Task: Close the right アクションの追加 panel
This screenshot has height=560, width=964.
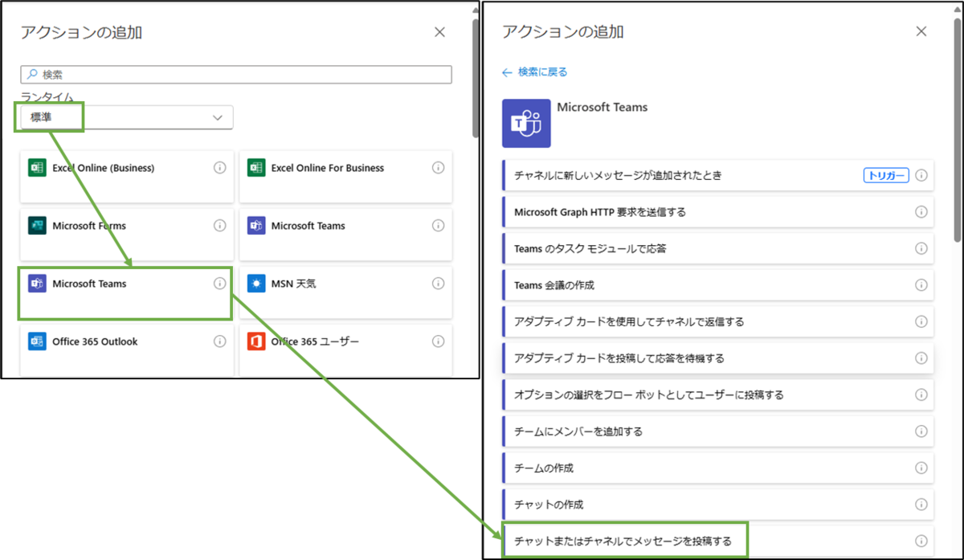Action: 921,31
